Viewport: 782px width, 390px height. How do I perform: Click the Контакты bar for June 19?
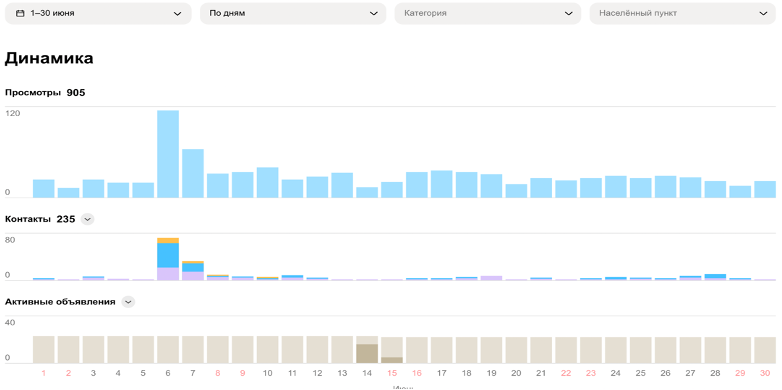click(491, 278)
